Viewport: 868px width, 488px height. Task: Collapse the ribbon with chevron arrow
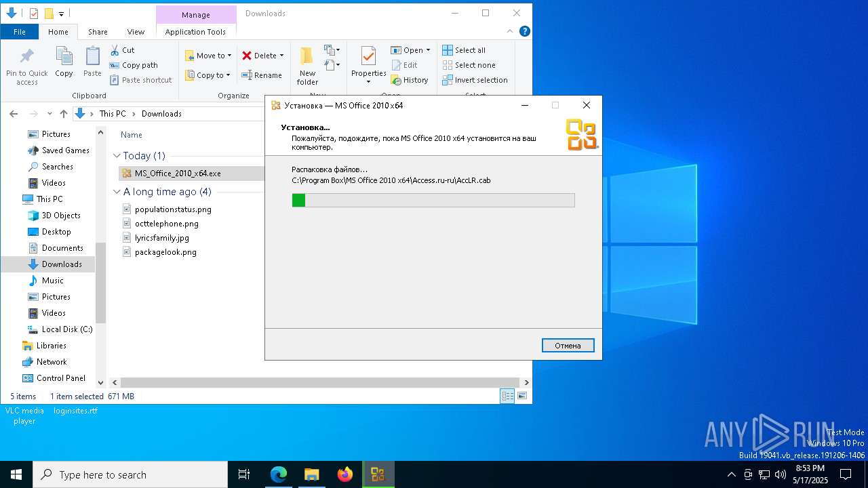tap(510, 32)
